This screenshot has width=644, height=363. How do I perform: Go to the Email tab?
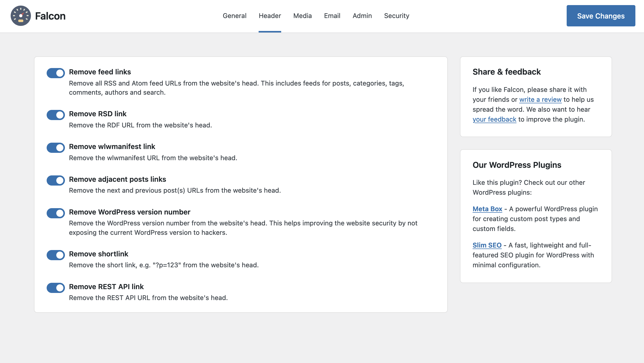(332, 16)
